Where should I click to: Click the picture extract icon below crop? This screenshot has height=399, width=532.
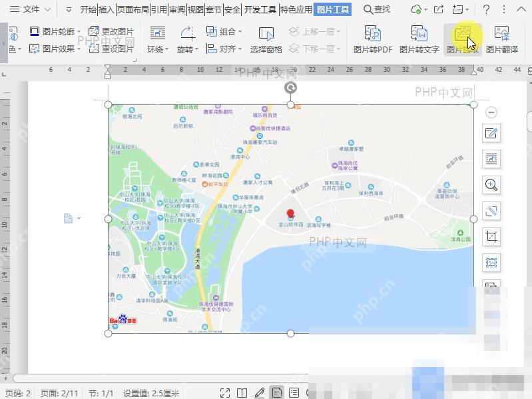(491, 263)
